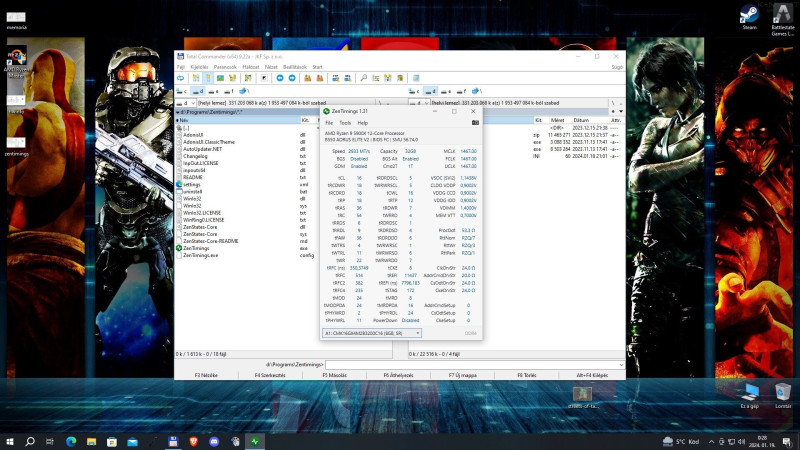The width and height of the screenshot is (800, 450).
Task: Select drive e in the right panel drive bar
Action: pos(446,91)
